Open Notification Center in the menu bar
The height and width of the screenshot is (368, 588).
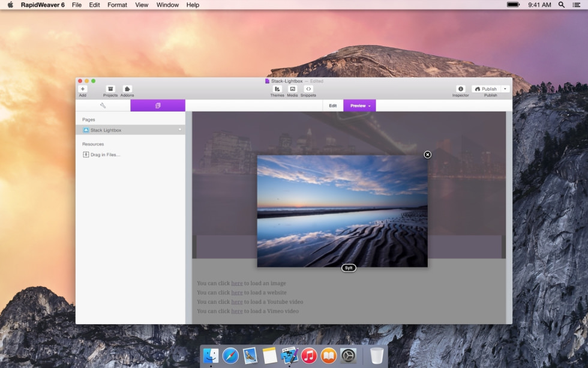click(577, 5)
